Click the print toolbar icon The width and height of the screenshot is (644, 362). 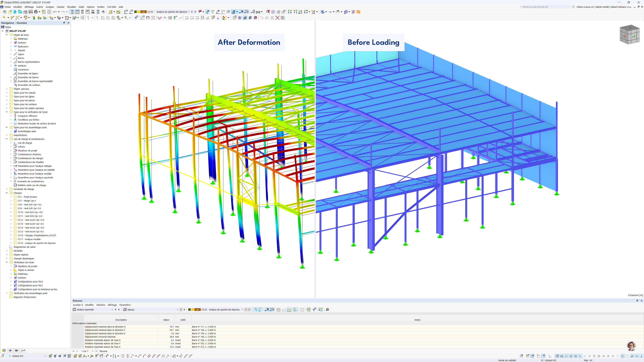click(x=36, y=12)
